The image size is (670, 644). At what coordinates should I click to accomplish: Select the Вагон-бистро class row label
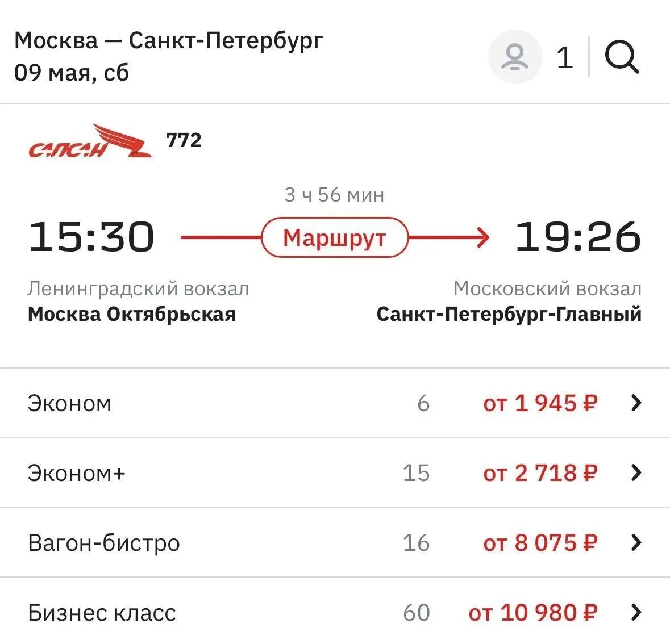point(104,543)
